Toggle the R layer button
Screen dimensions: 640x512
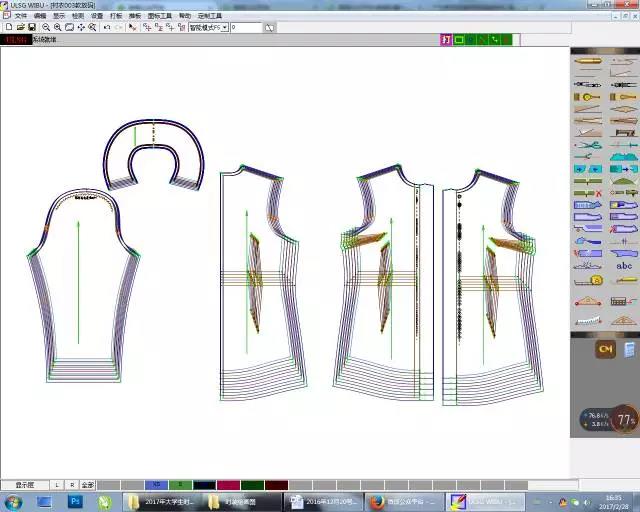(72, 485)
